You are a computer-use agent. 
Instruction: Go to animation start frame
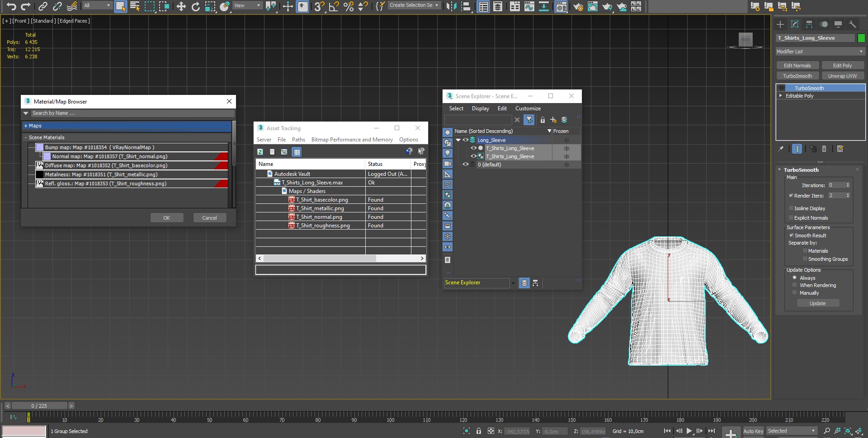click(x=667, y=431)
